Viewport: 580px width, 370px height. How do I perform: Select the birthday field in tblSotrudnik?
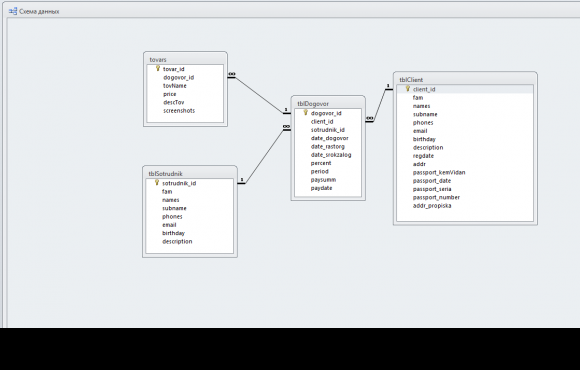173,233
